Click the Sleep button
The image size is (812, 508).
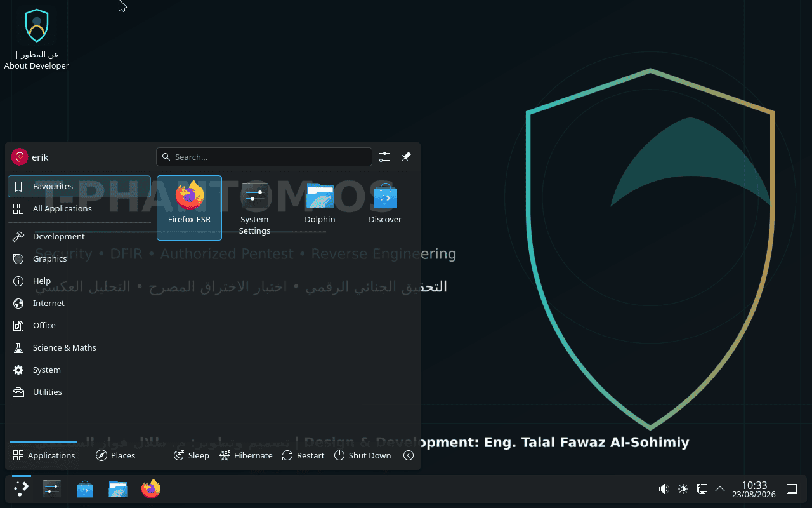192,455
